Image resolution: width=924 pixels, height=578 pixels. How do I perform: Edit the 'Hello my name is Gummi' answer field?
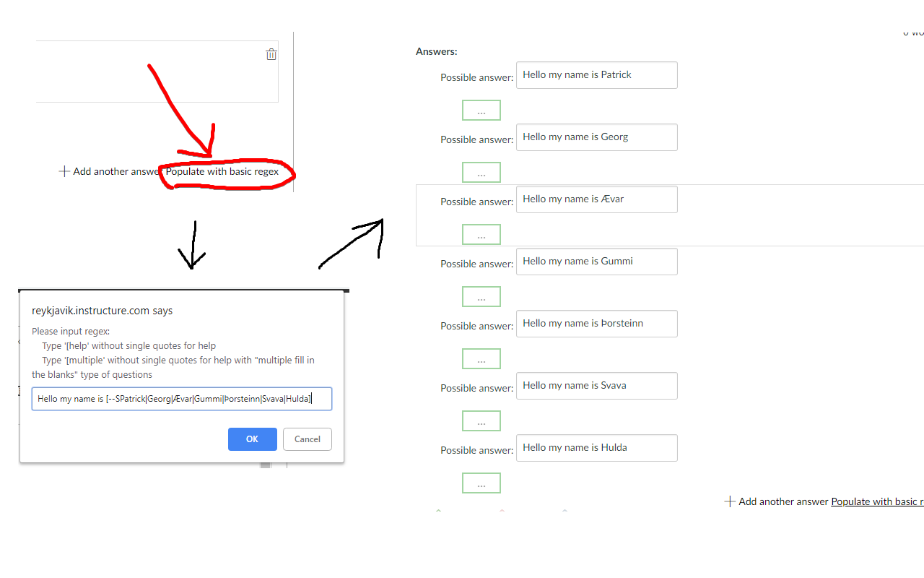(x=597, y=262)
